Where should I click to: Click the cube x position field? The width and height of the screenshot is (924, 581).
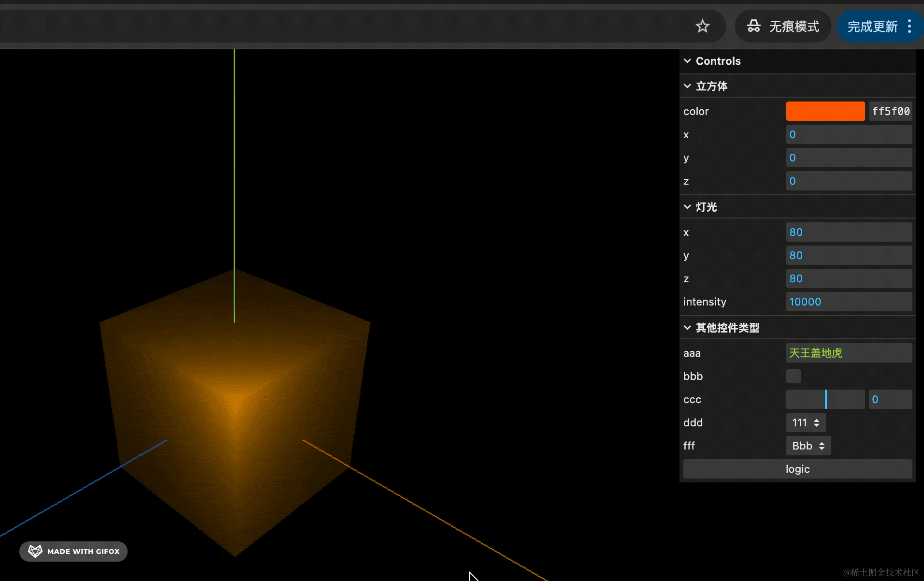coord(849,134)
